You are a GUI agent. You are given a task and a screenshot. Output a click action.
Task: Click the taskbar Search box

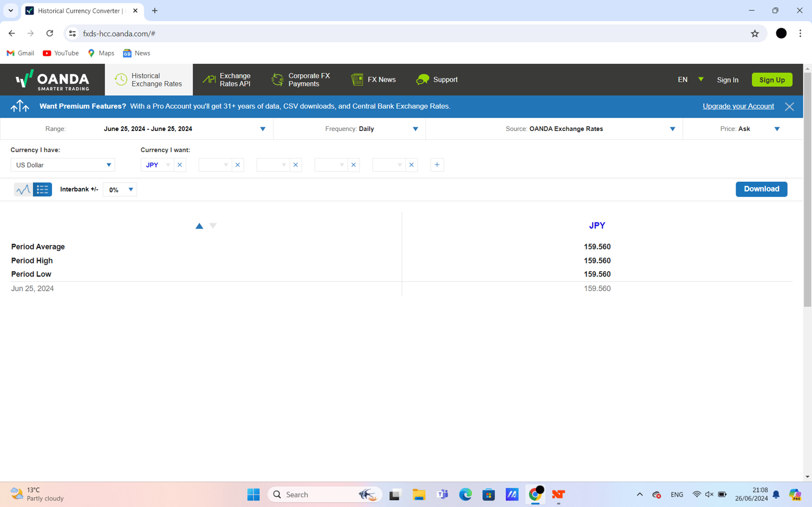(x=325, y=495)
